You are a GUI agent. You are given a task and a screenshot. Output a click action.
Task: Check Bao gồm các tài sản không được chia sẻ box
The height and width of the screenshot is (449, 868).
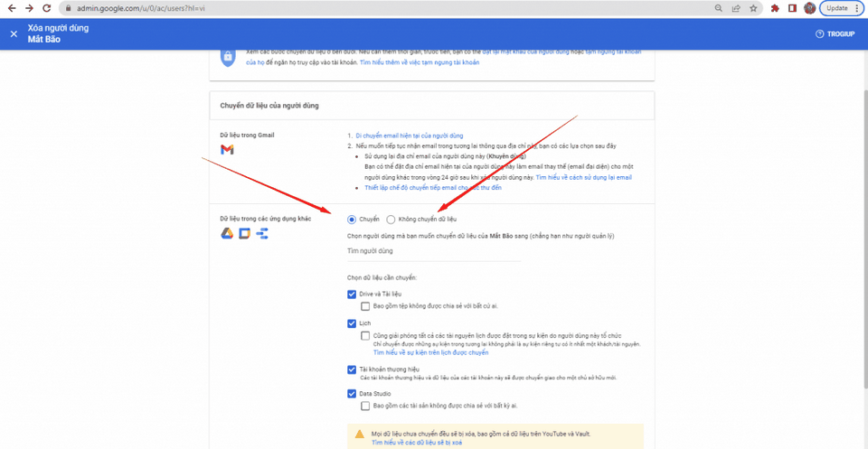[364, 406]
